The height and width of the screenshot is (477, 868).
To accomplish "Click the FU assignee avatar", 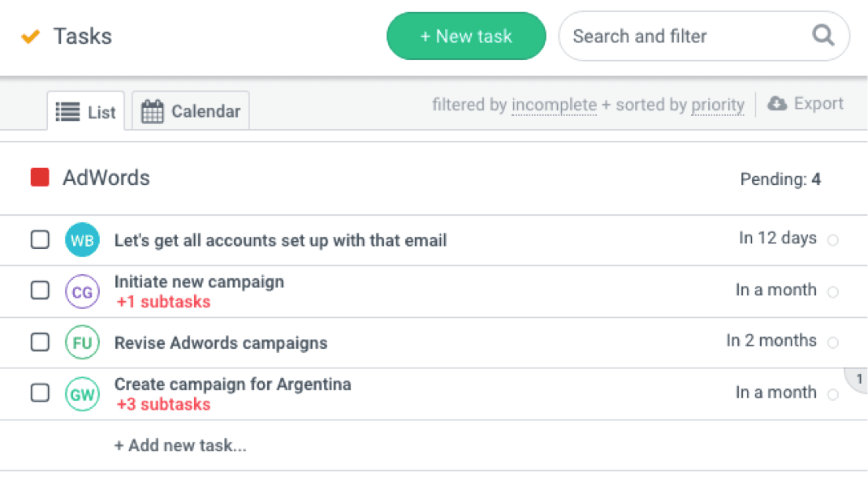I will click(82, 342).
